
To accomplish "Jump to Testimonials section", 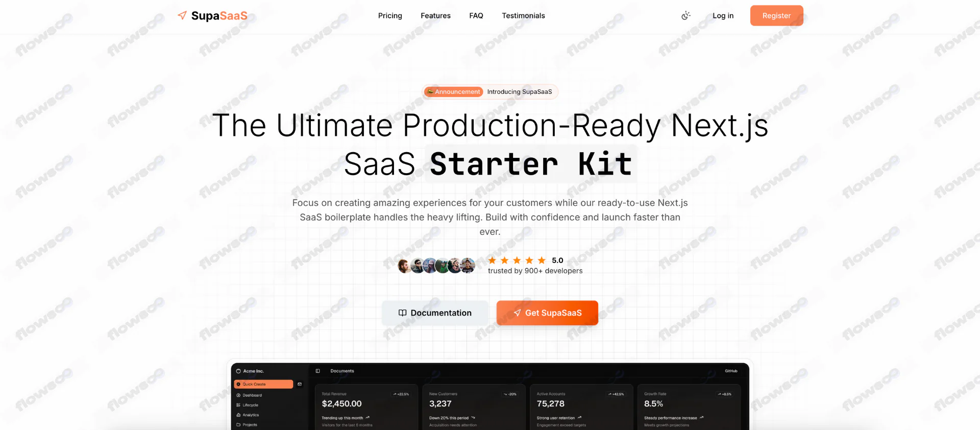I will click(x=523, y=16).
